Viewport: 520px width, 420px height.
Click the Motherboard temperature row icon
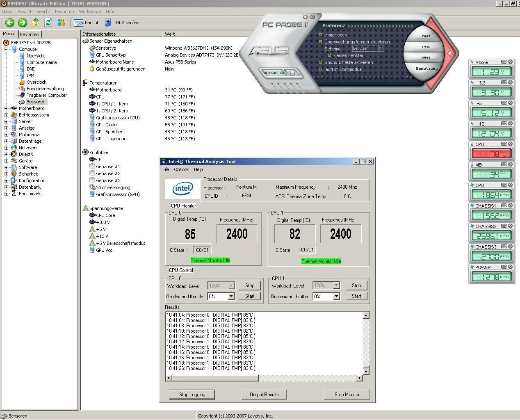(x=92, y=90)
